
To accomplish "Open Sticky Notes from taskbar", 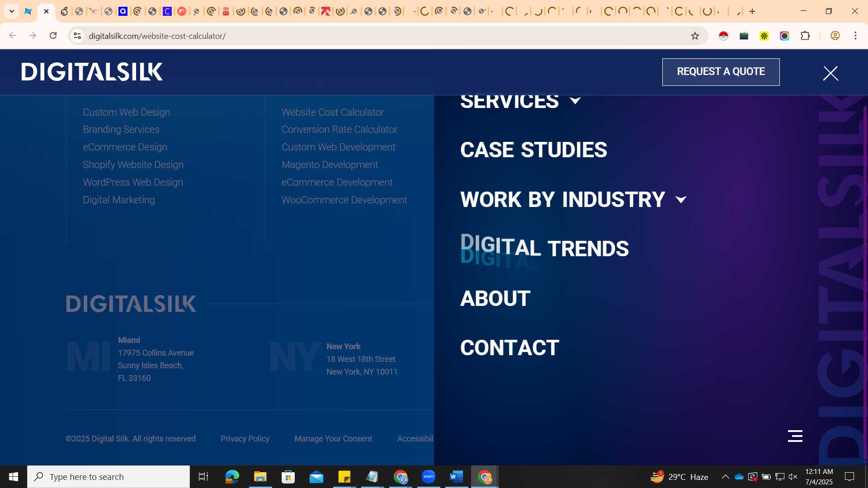I will (344, 477).
